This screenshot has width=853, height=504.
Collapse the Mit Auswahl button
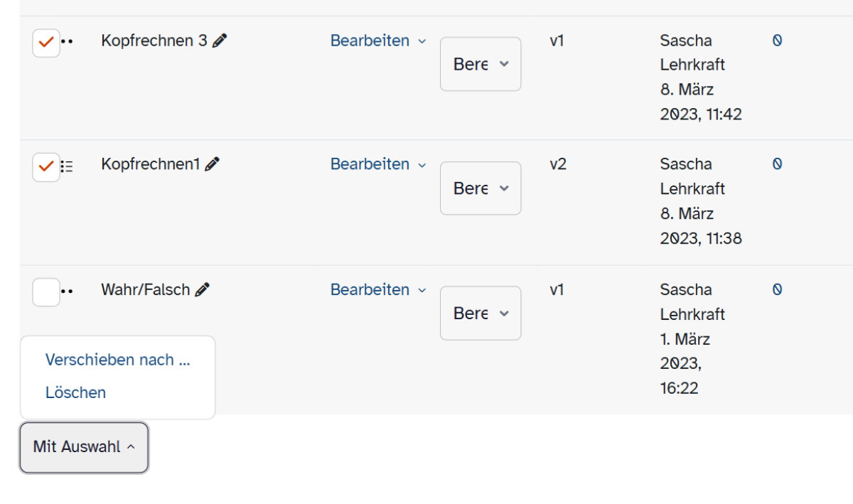pyautogui.click(x=84, y=447)
